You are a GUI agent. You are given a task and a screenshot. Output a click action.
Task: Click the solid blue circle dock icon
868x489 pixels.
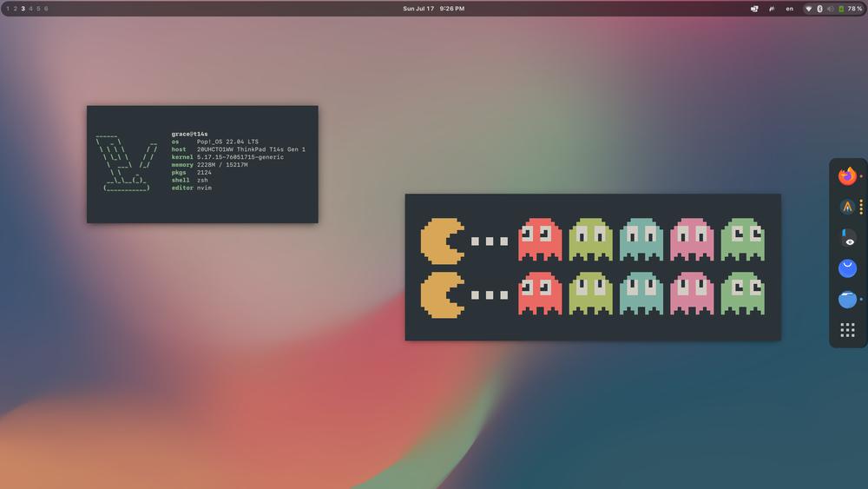pyautogui.click(x=847, y=268)
